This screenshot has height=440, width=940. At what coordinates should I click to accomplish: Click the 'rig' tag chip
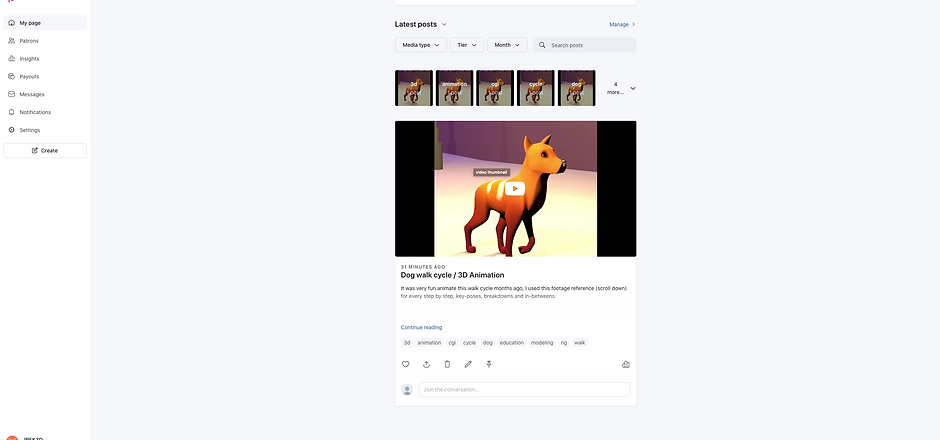coord(564,343)
